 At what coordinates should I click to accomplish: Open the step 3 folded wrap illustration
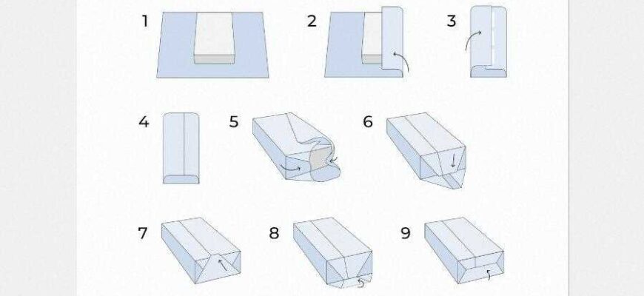pyautogui.click(x=487, y=41)
